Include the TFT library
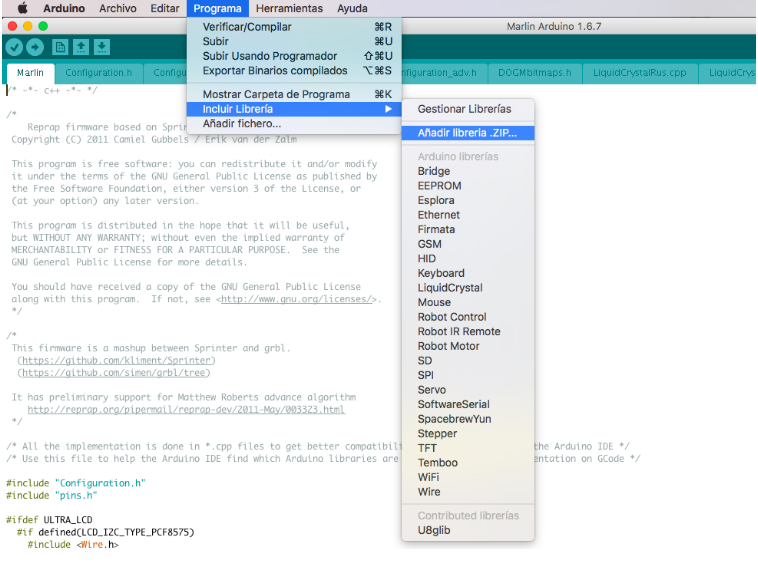Screen dimensions: 758x565 467,448
